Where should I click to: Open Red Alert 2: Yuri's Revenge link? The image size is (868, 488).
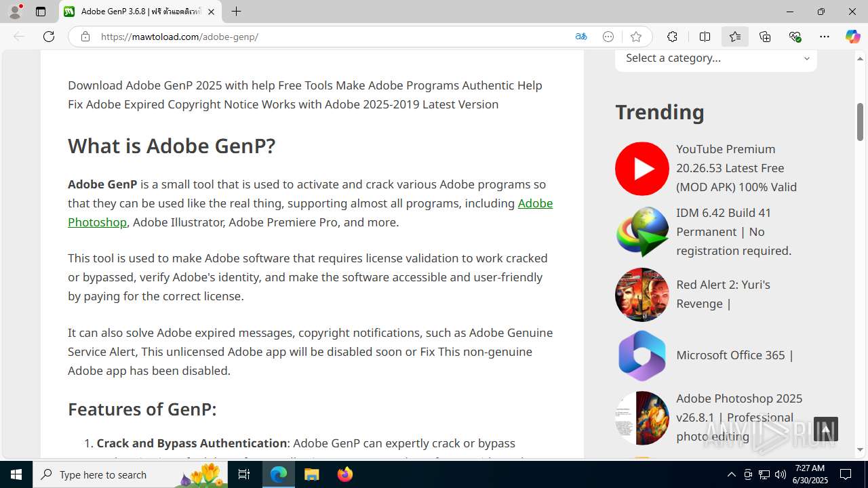pos(723,294)
